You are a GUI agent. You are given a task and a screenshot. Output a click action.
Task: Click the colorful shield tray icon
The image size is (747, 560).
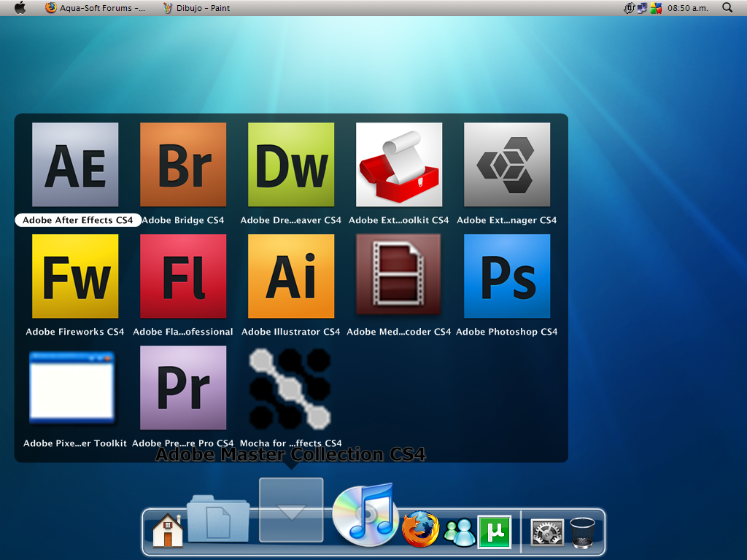pyautogui.click(x=656, y=8)
